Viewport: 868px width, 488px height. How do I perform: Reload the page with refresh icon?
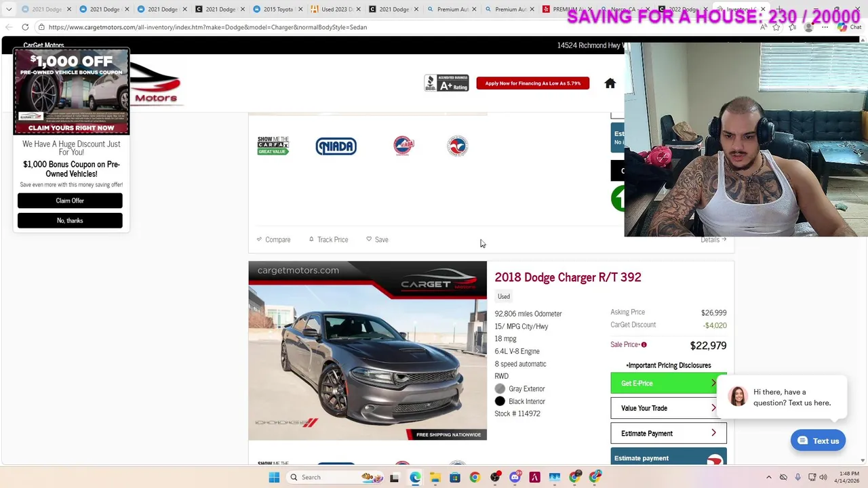point(25,27)
